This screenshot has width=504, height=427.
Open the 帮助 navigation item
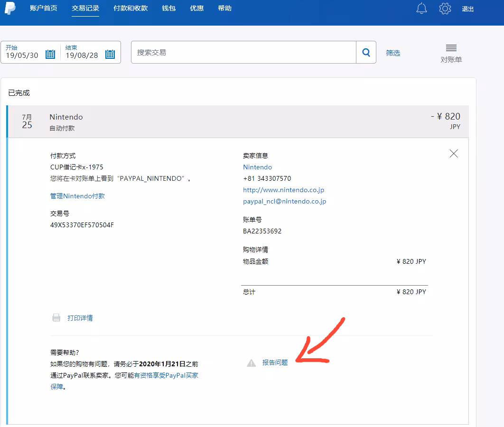(x=224, y=8)
